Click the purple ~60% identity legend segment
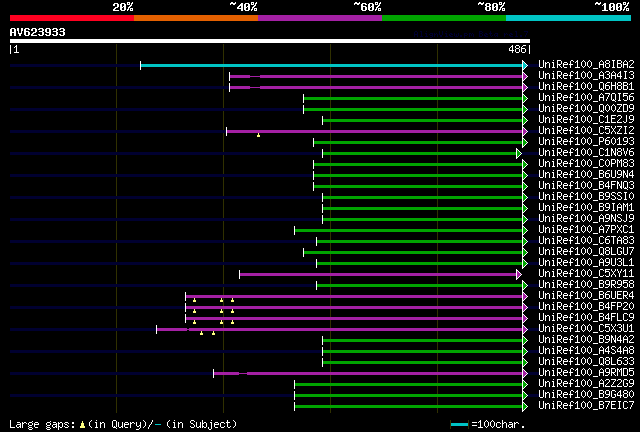 [320, 18]
